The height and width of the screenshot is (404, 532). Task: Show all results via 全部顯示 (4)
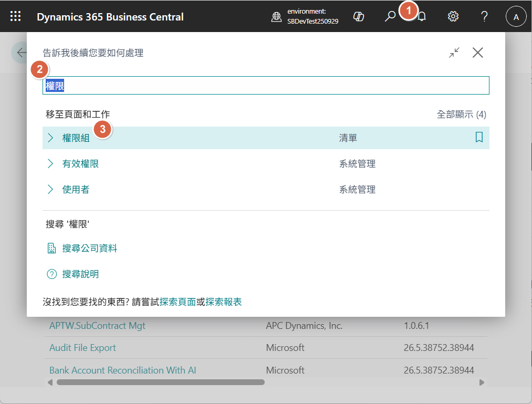coord(462,115)
